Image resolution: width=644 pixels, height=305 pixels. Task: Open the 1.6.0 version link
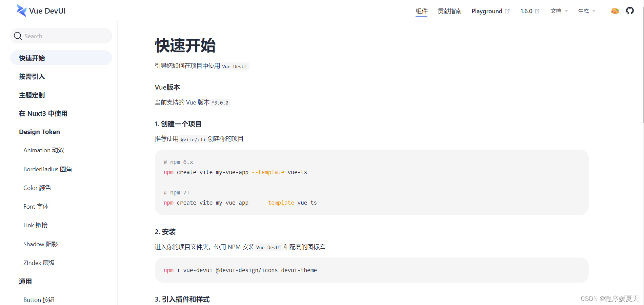[x=526, y=11]
